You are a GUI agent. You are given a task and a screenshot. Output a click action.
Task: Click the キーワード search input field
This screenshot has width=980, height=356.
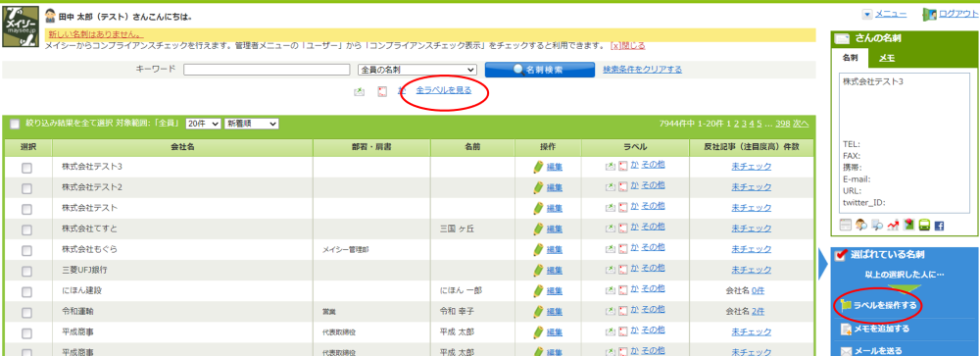tap(267, 70)
